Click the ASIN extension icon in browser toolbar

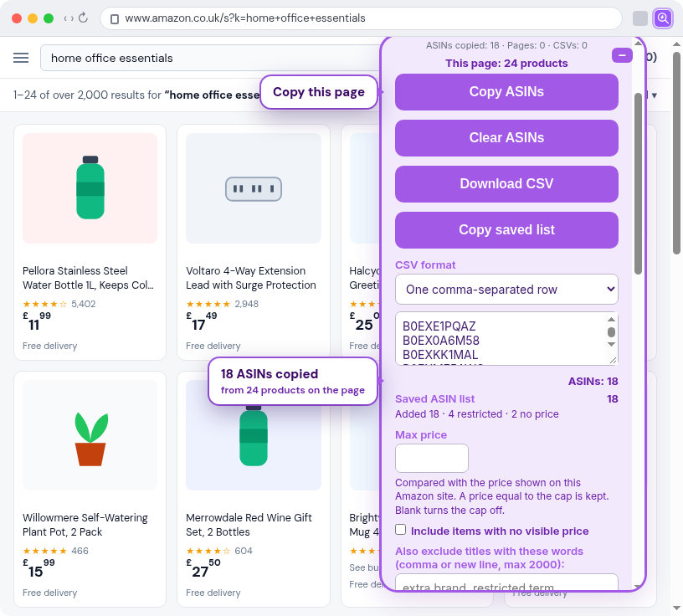[663, 18]
